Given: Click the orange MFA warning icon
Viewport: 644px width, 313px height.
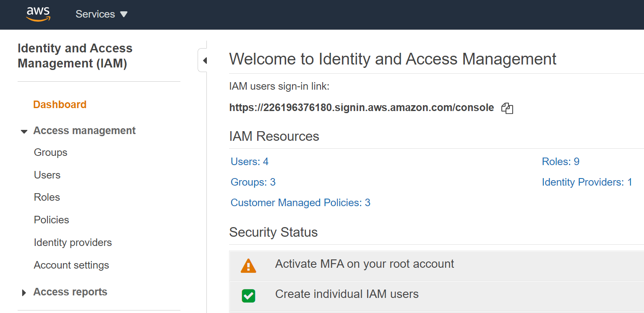Looking at the screenshot, I should pyautogui.click(x=248, y=266).
